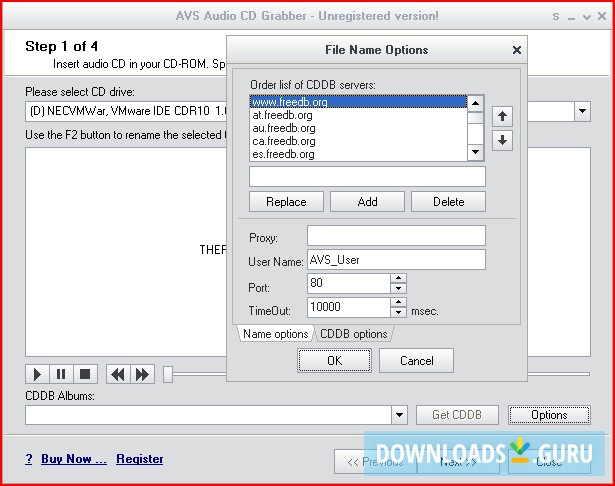Viewport: 615px width, 486px height.
Task: Decrease the Port value with down spinner
Action: pos(398,288)
